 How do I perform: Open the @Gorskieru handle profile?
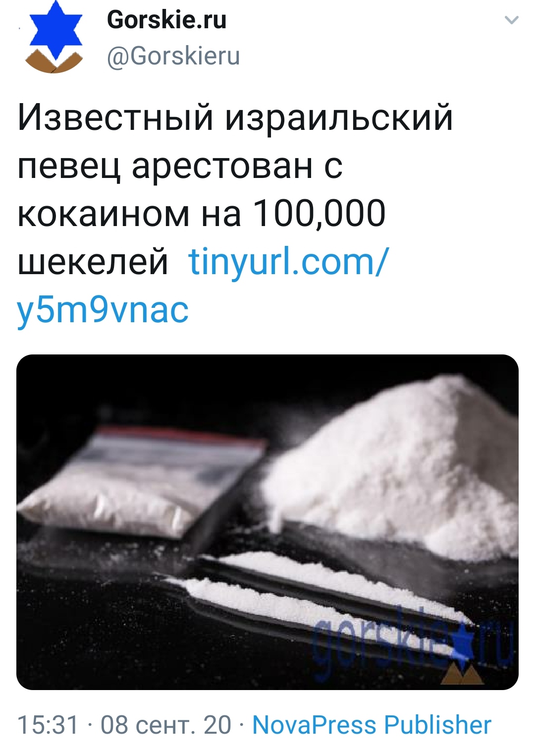(x=173, y=56)
